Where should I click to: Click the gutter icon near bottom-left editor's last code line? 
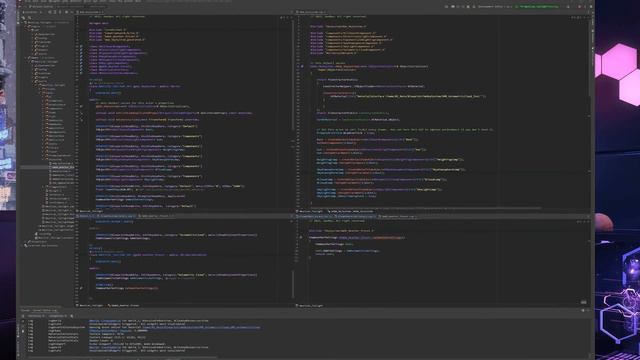click(x=81, y=288)
